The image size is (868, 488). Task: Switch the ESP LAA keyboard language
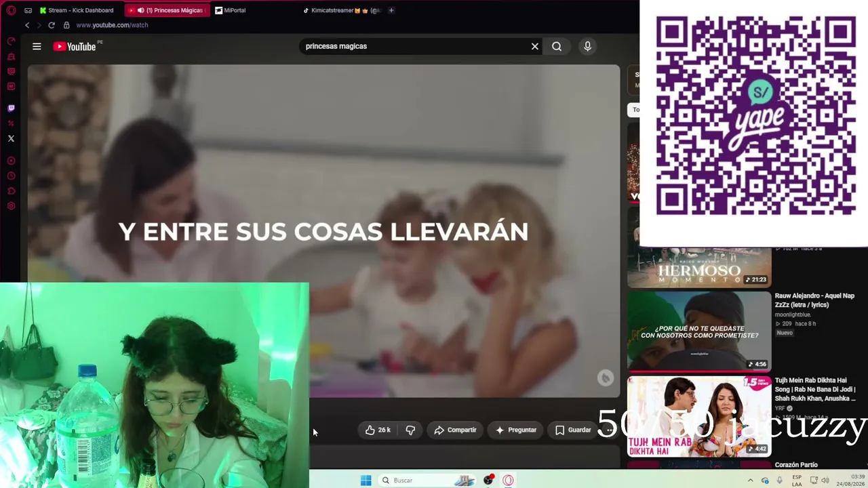click(797, 481)
